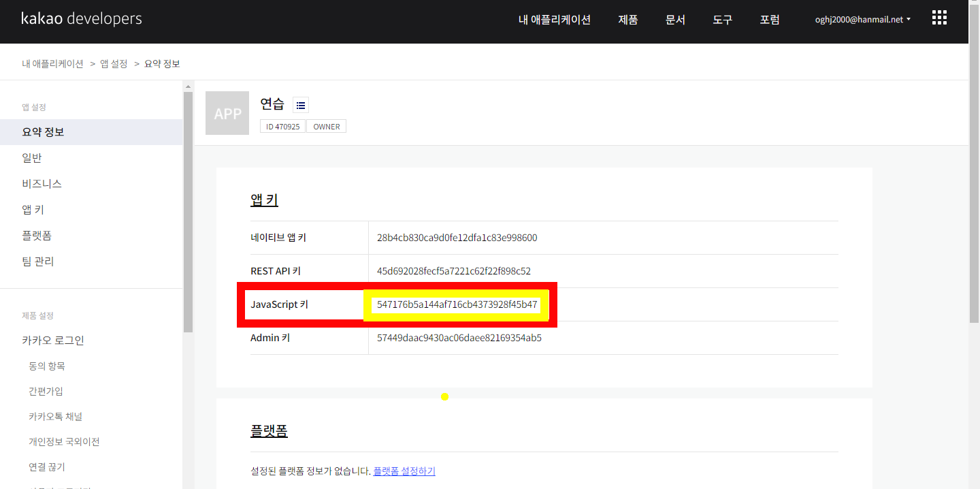Open the 도구 menu in top navigation
980x489 pixels.
(721, 20)
